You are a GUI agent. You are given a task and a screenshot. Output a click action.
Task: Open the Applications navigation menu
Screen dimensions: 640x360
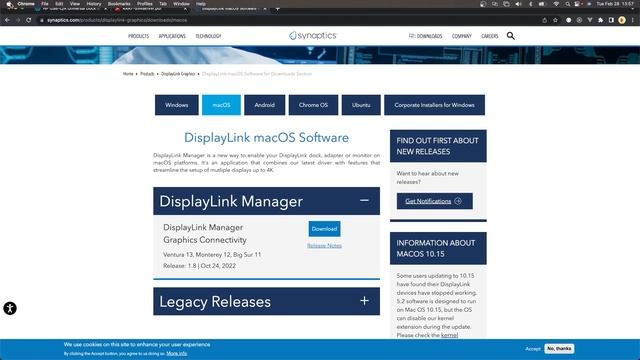point(172,36)
